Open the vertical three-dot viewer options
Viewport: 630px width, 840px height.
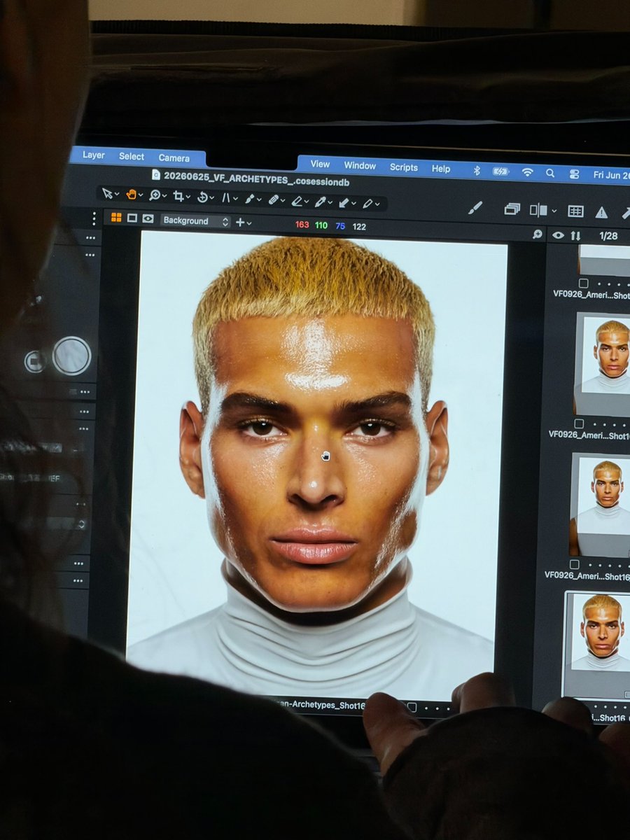[x=94, y=218]
